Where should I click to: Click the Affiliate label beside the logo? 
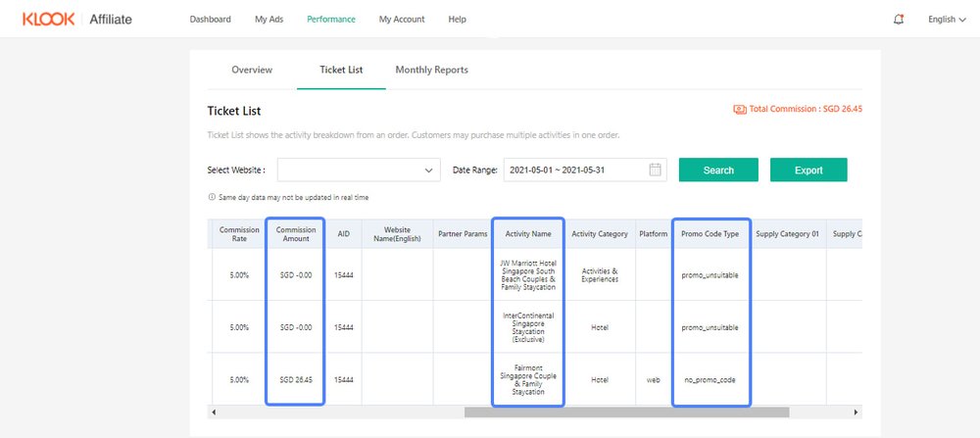[111, 20]
